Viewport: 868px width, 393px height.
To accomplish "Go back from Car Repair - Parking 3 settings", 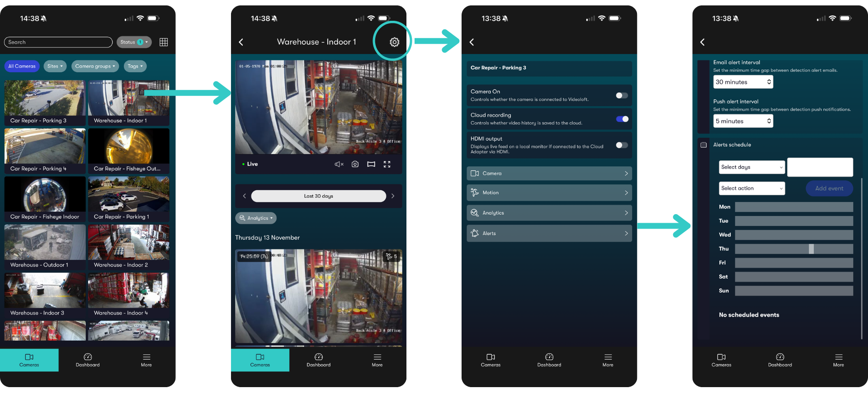I will pyautogui.click(x=472, y=42).
